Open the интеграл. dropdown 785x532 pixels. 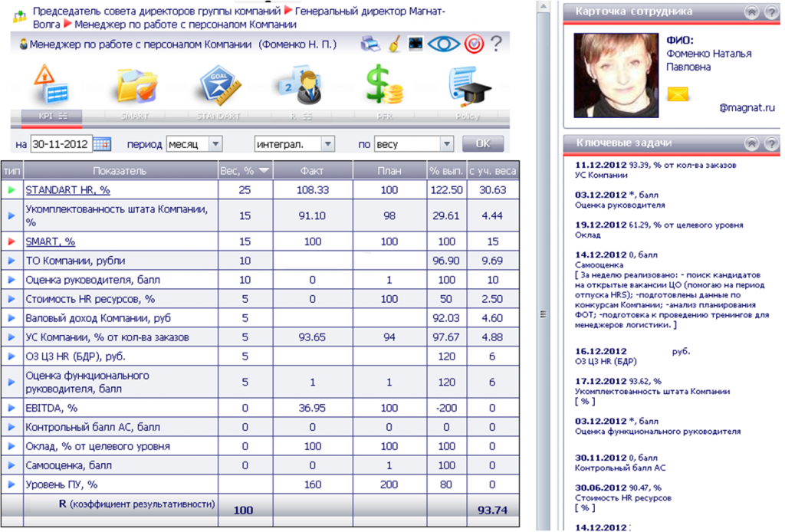click(x=294, y=144)
